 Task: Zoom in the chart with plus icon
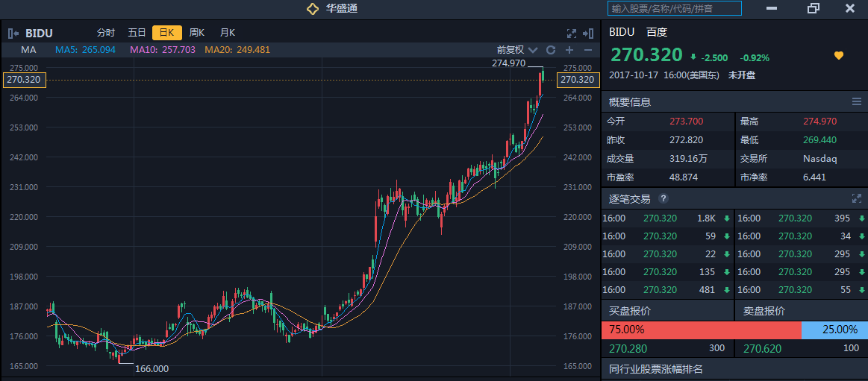tap(569, 50)
